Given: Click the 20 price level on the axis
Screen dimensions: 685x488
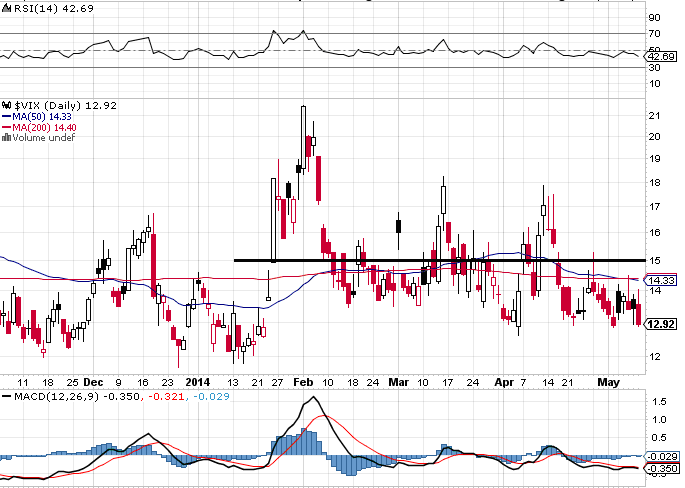Looking at the screenshot, I should (654, 137).
